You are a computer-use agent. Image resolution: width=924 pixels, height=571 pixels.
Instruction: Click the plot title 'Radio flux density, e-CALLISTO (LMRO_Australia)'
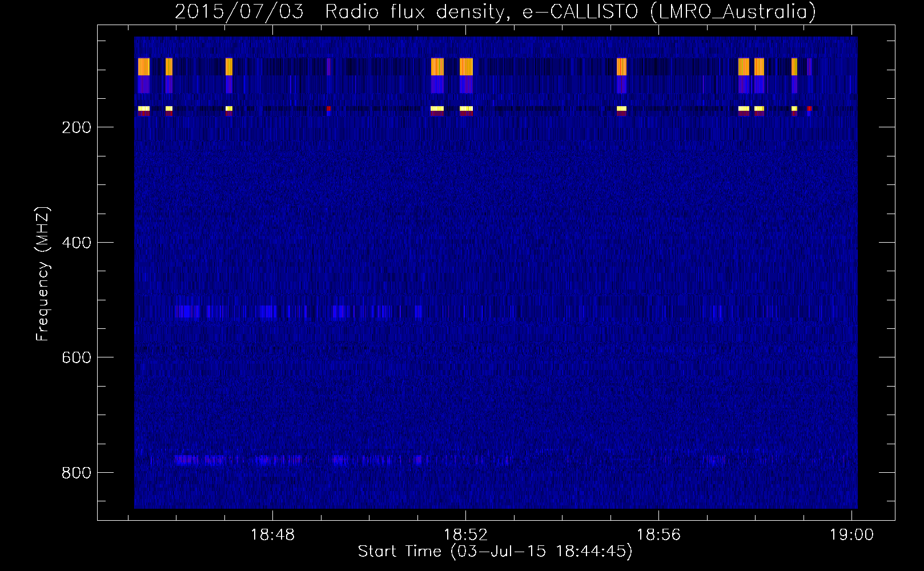(x=571, y=11)
